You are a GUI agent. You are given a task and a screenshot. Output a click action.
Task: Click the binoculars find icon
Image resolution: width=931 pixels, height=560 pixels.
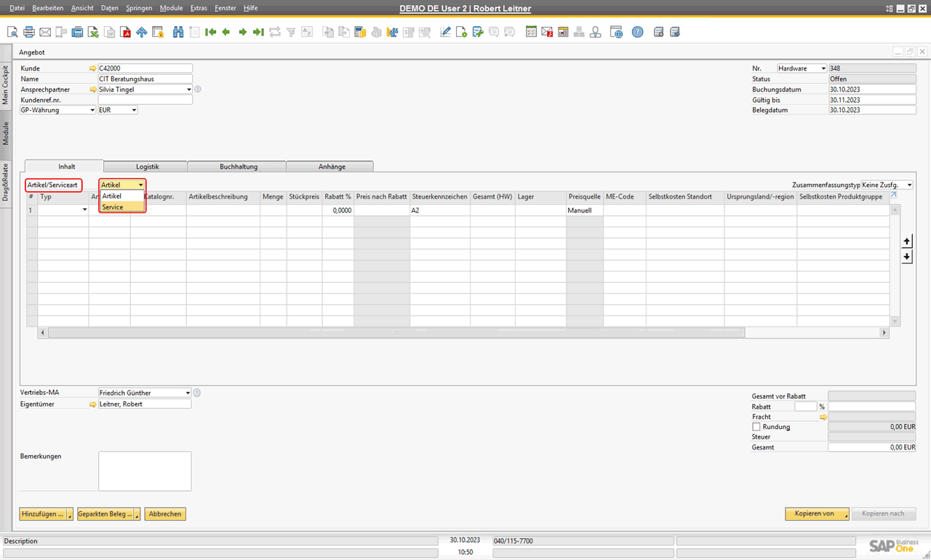178,32
